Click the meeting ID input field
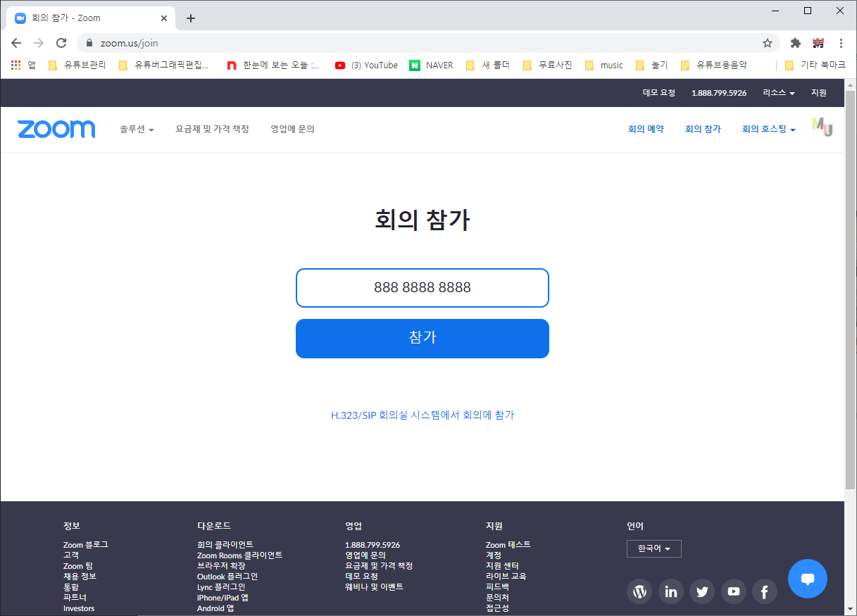Screen dimensions: 857x616 point(423,288)
